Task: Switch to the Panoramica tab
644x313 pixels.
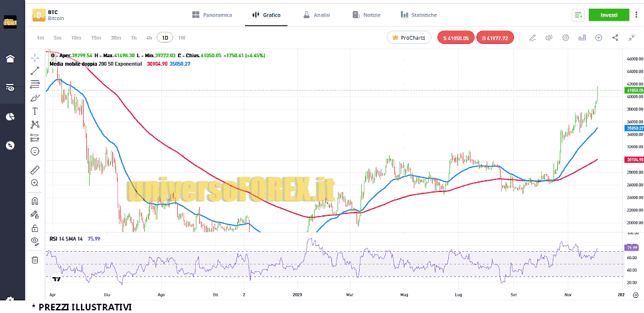Action: 212,15
